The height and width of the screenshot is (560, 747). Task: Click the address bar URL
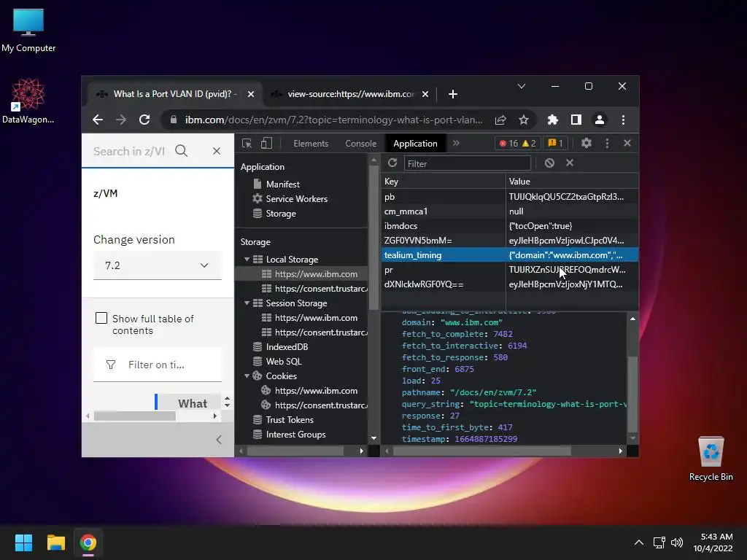[x=333, y=120]
